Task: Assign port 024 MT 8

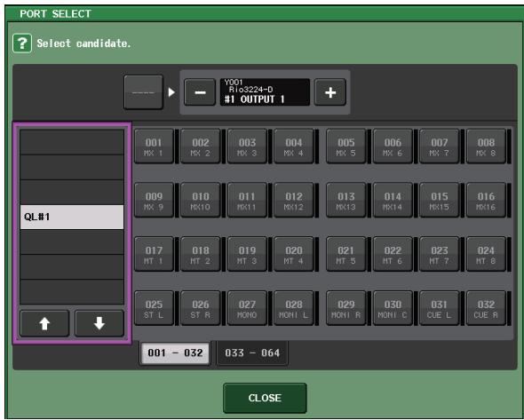Action: pos(486,254)
